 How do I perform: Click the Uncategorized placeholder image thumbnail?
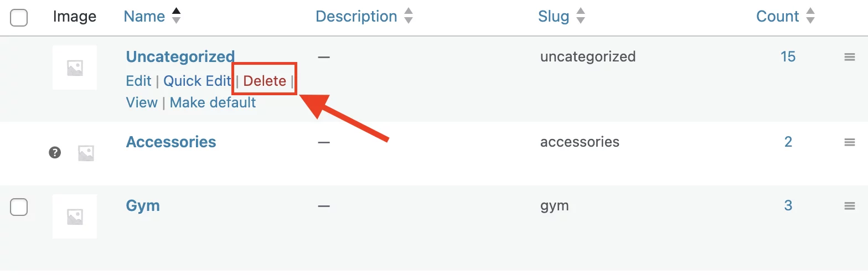click(x=75, y=68)
